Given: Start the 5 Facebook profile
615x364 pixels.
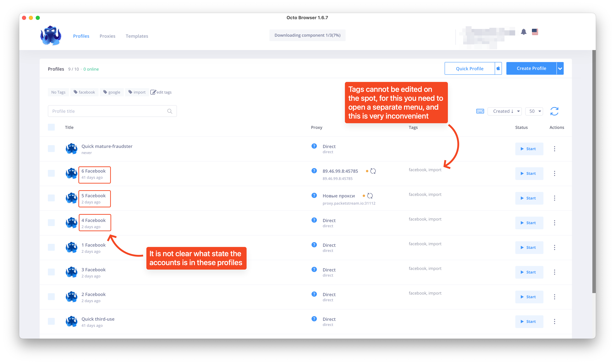Looking at the screenshot, I should [529, 198].
